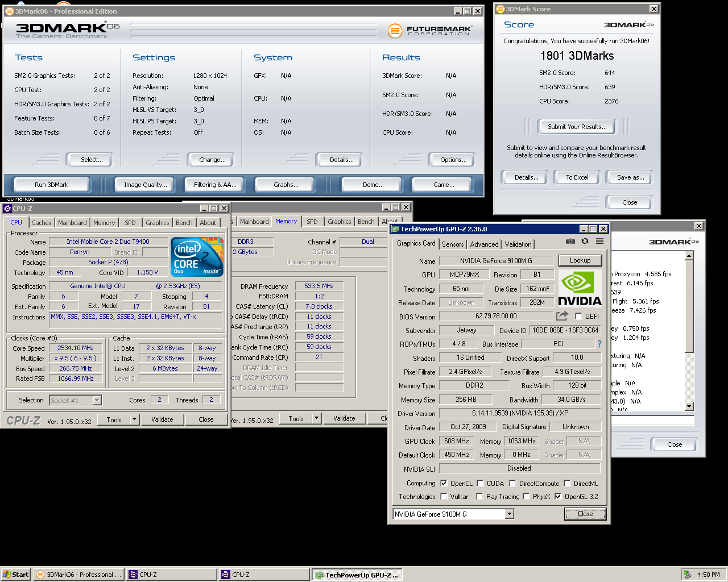Click the GPU-Z title bar icon
728x582 pixels.
(x=395, y=229)
